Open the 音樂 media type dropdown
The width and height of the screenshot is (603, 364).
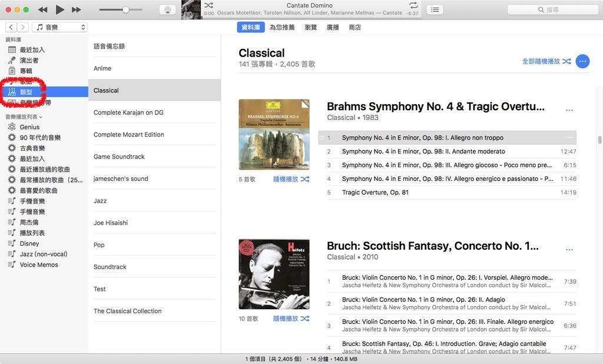pos(59,27)
